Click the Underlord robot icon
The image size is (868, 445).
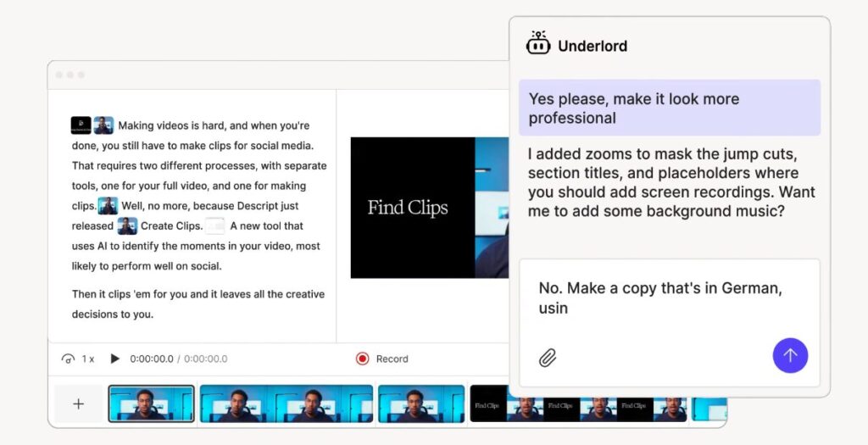538,44
